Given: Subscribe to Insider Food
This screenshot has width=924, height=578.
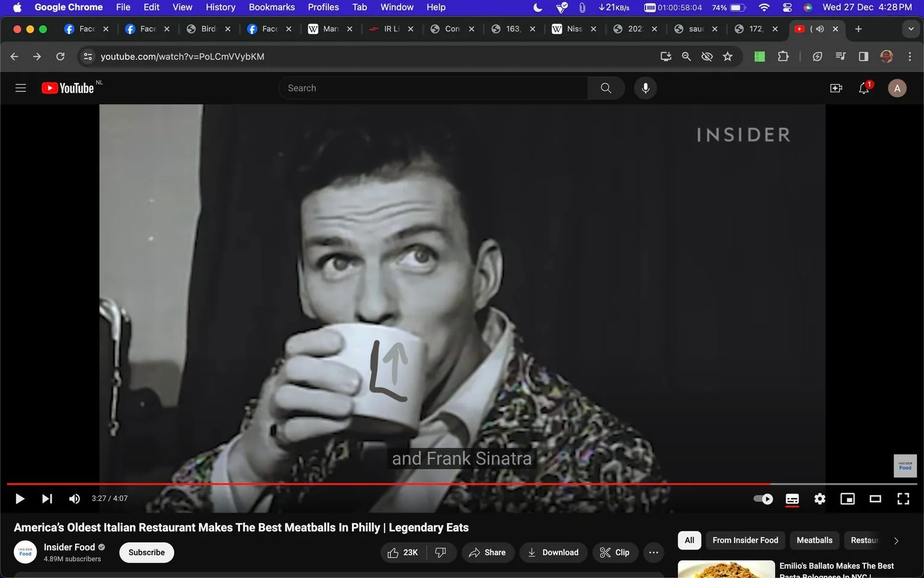Looking at the screenshot, I should click(x=146, y=552).
